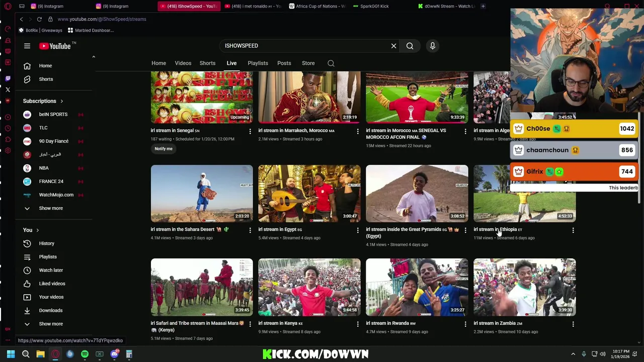
Task: Open the new tab plus button
Action: [483, 6]
